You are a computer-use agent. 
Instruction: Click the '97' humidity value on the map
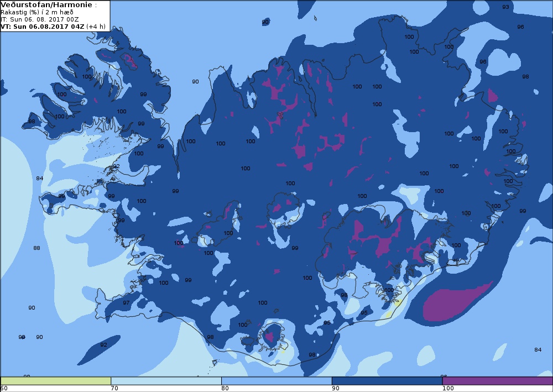(126, 302)
